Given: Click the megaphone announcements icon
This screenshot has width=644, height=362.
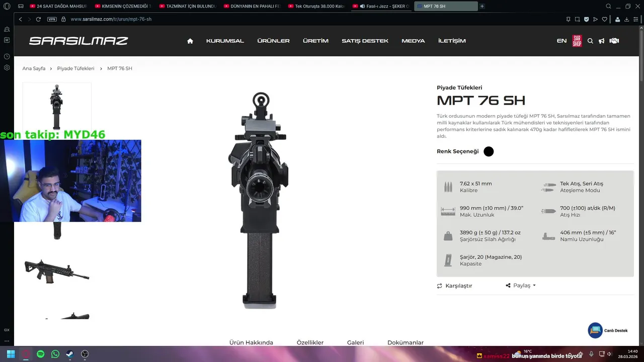Looking at the screenshot, I should 601,41.
